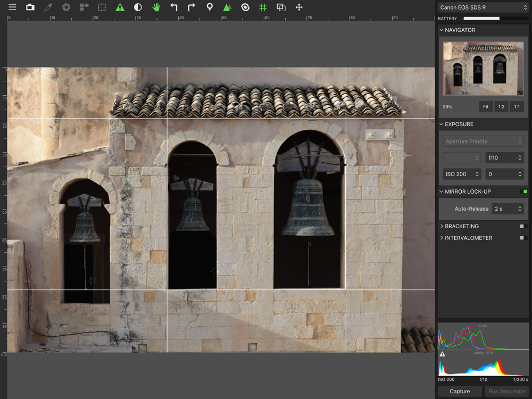
Task: Toggle the green grid overlay icon
Action: (x=263, y=7)
